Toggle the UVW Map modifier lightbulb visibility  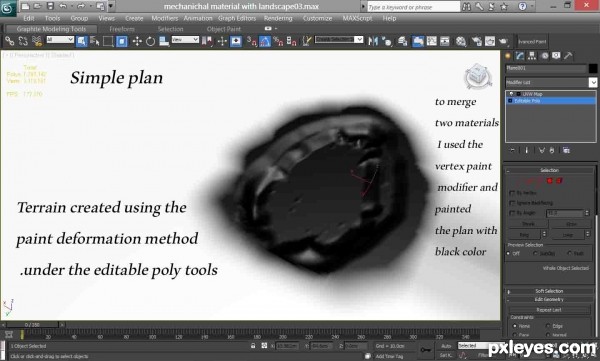point(511,94)
